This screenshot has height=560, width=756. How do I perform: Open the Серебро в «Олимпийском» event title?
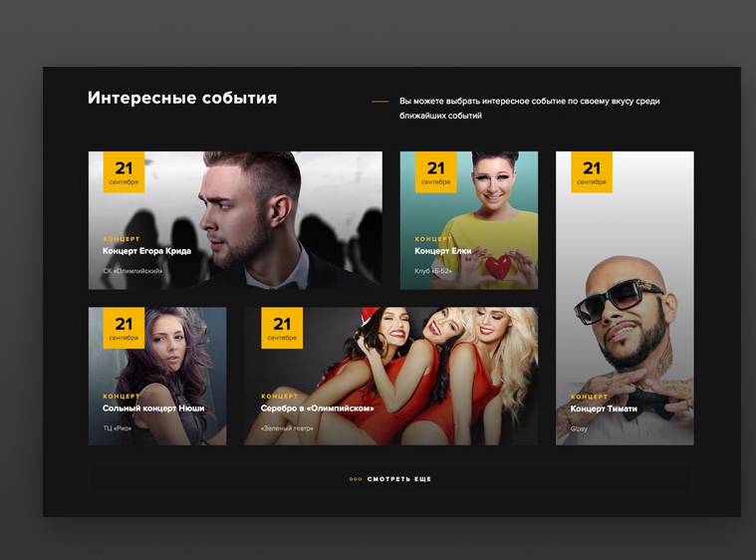click(x=318, y=409)
